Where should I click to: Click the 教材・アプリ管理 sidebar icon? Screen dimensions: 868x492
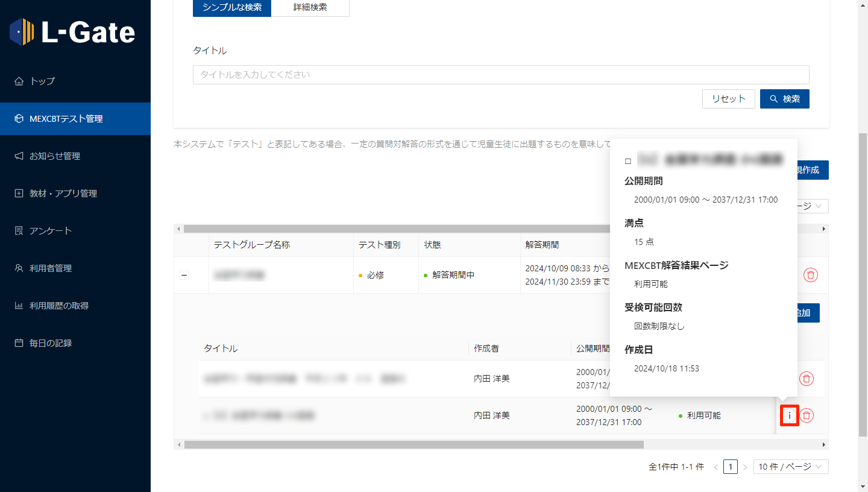(19, 194)
